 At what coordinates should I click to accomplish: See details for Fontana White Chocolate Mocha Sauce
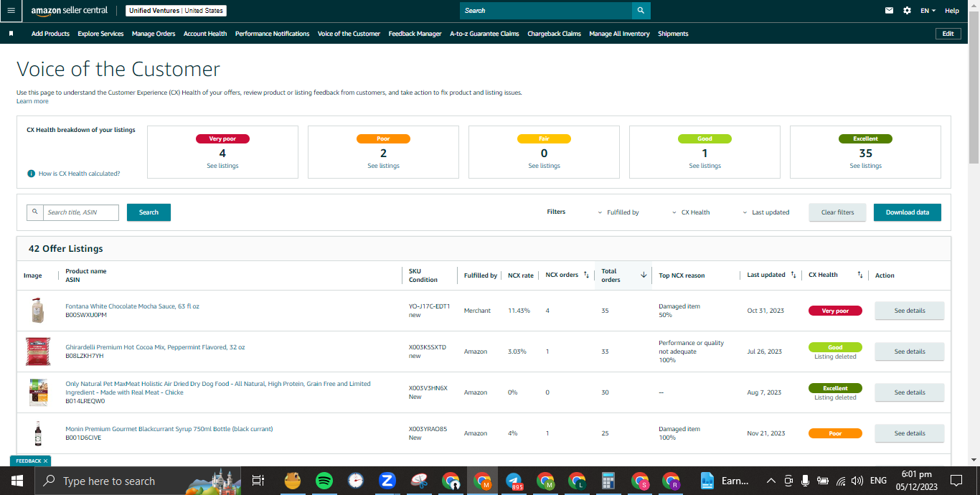click(910, 311)
